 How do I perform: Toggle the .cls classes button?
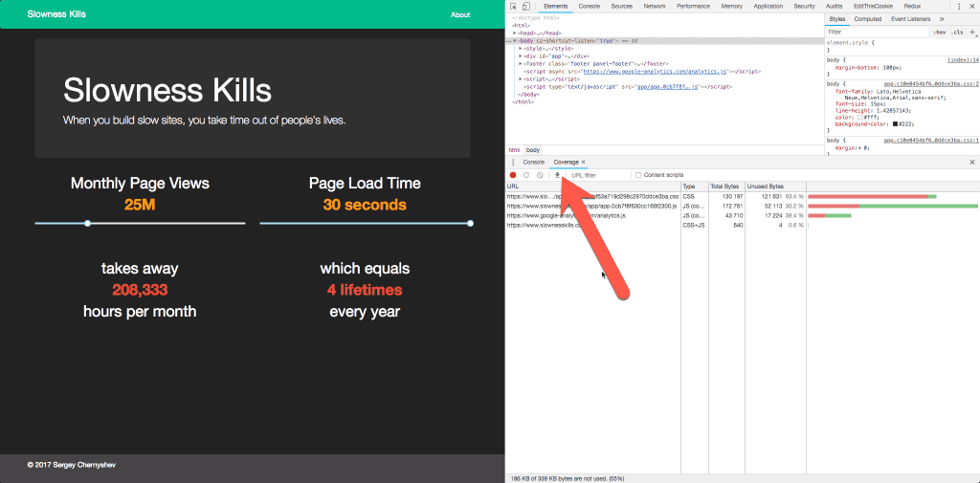coord(956,32)
